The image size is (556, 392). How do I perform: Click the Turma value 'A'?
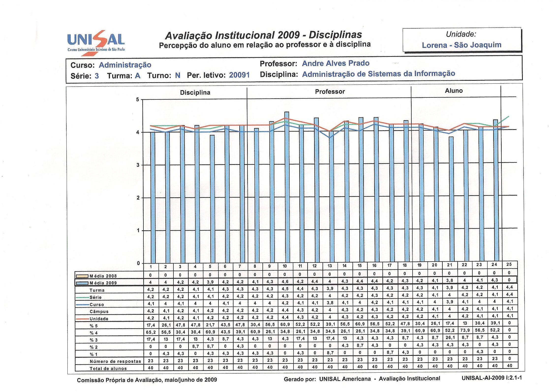(x=138, y=76)
